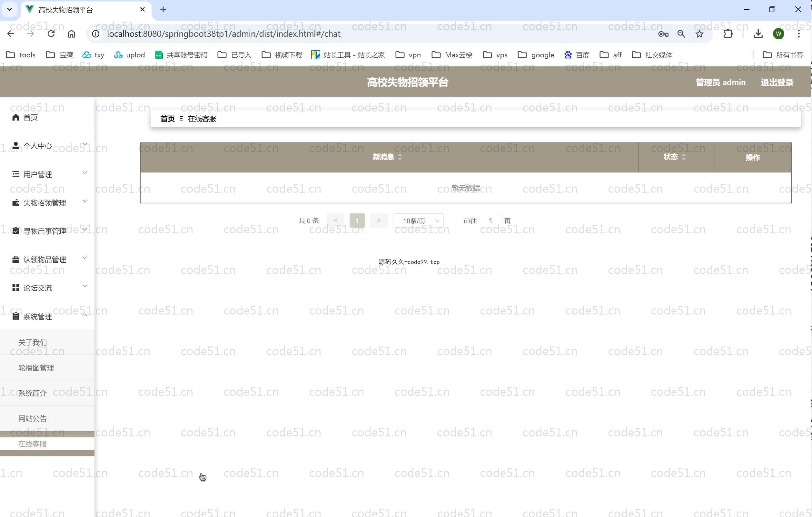
Task: Click the 高校失物招领平台 header title
Action: pyautogui.click(x=407, y=82)
